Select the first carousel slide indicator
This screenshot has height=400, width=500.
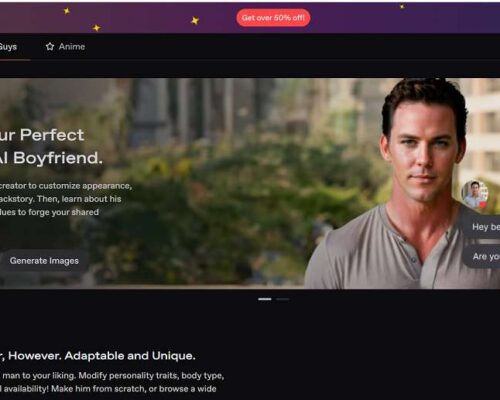(265, 299)
